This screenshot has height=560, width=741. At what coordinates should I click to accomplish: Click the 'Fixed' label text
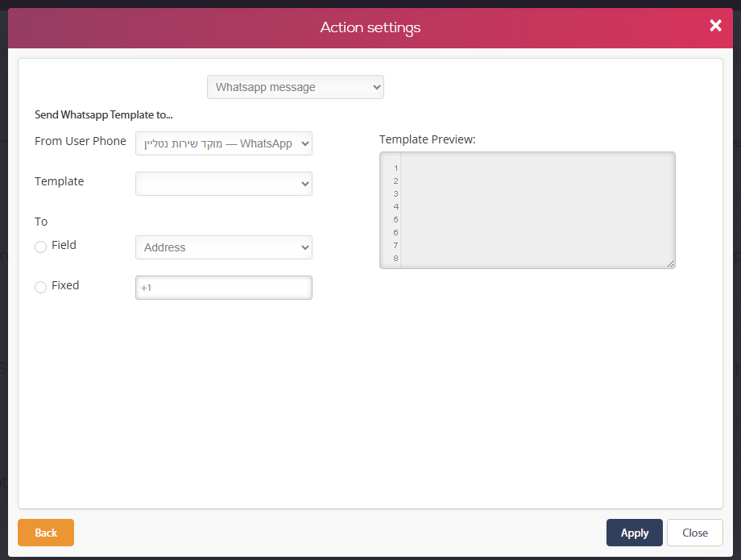(65, 285)
